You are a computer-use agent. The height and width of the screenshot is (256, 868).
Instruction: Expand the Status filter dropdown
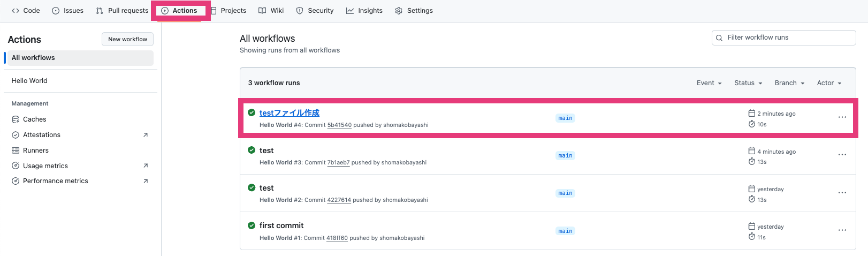[x=748, y=83]
